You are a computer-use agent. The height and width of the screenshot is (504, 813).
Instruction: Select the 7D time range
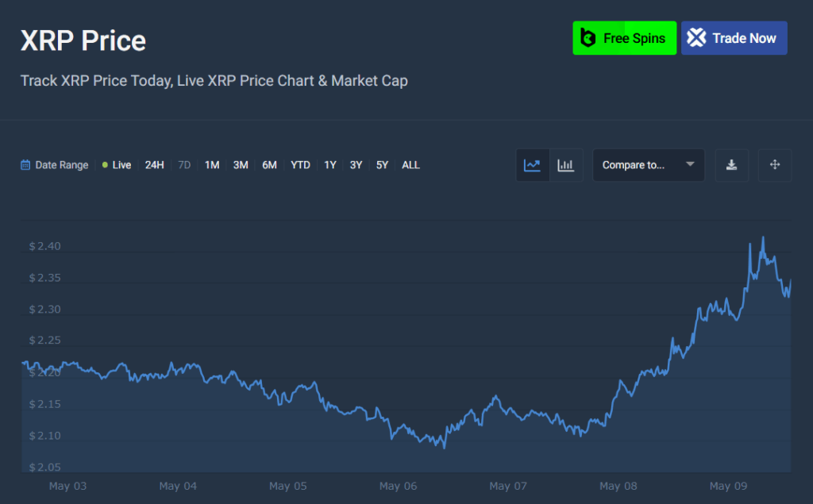pos(184,165)
